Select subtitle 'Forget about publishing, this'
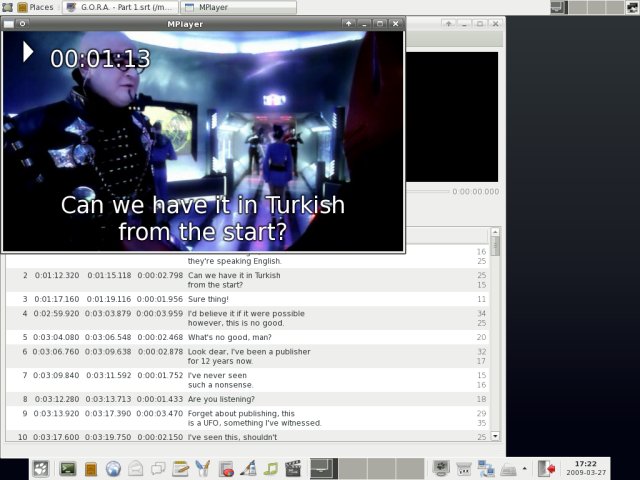This screenshot has width=640, height=480. click(x=247, y=418)
